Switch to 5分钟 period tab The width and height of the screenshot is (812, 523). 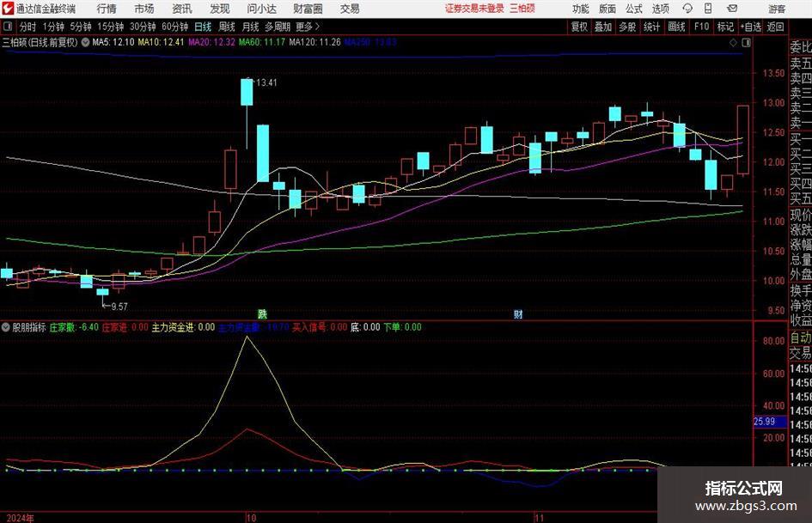(x=81, y=27)
